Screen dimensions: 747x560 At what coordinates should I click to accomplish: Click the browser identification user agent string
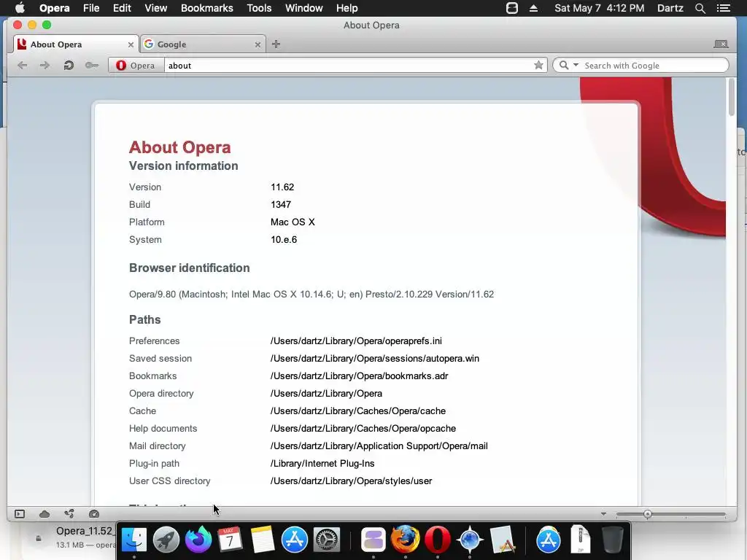[x=311, y=295]
